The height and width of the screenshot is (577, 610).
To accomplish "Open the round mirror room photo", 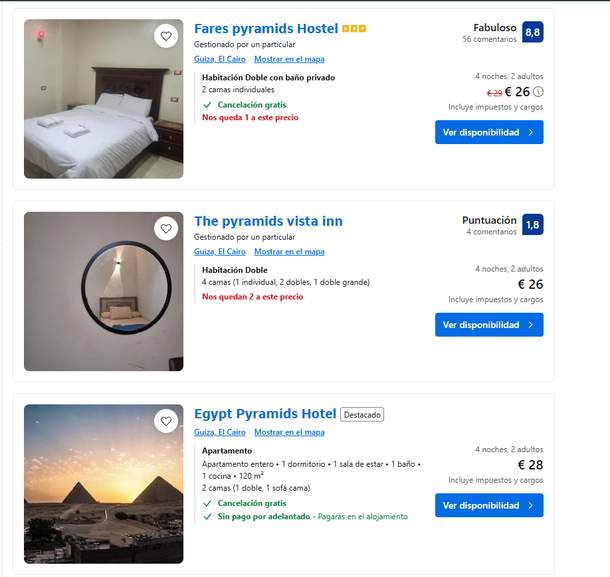I will click(103, 291).
